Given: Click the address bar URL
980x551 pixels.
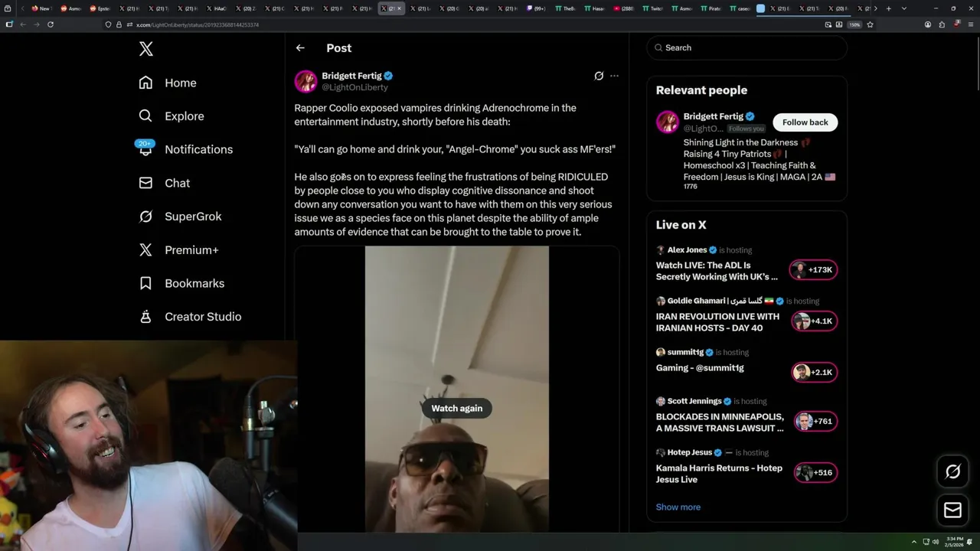Looking at the screenshot, I should [x=198, y=24].
